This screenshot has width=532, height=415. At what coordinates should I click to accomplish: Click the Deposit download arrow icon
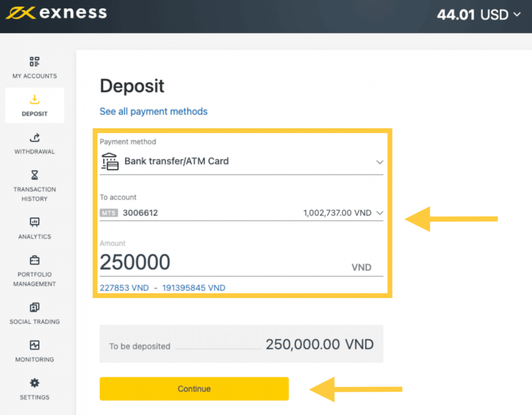point(34,99)
